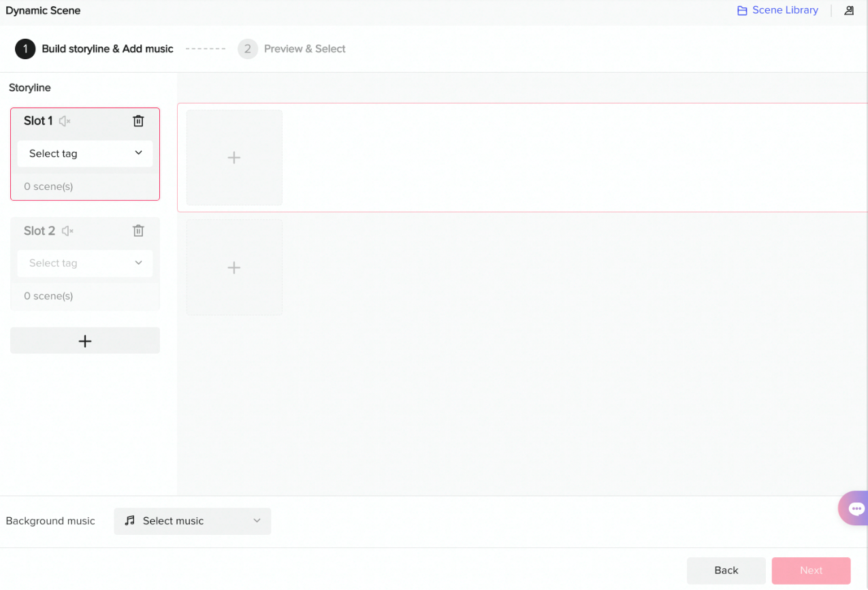Click the Next button
This screenshot has width=868, height=590.
click(811, 571)
